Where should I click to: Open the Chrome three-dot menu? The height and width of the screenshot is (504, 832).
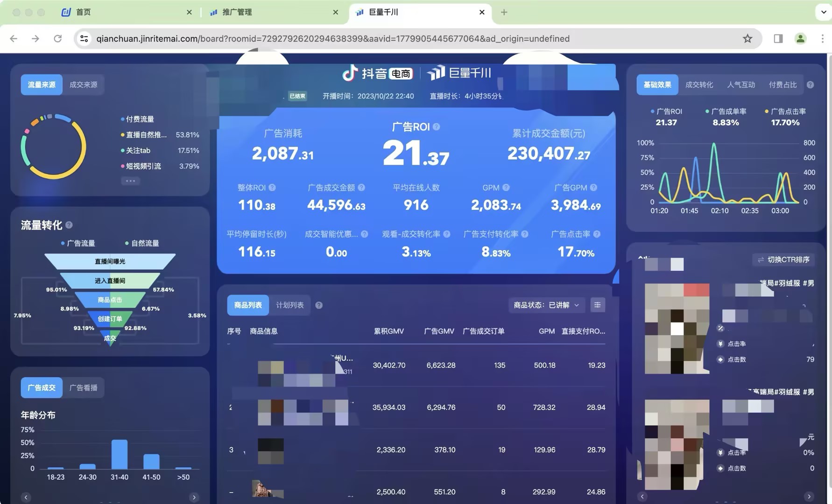click(x=822, y=39)
